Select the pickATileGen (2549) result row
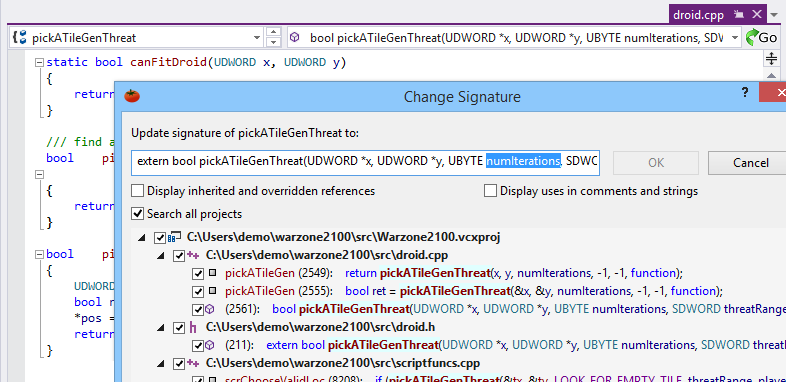 454,273
